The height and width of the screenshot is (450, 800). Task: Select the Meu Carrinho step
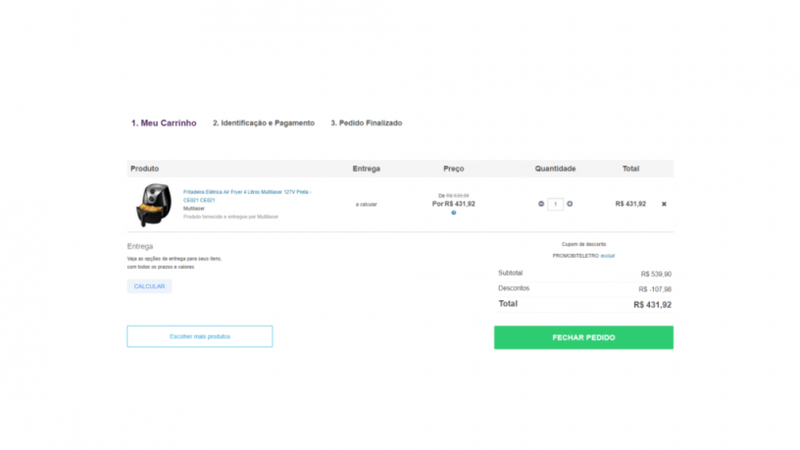point(163,123)
